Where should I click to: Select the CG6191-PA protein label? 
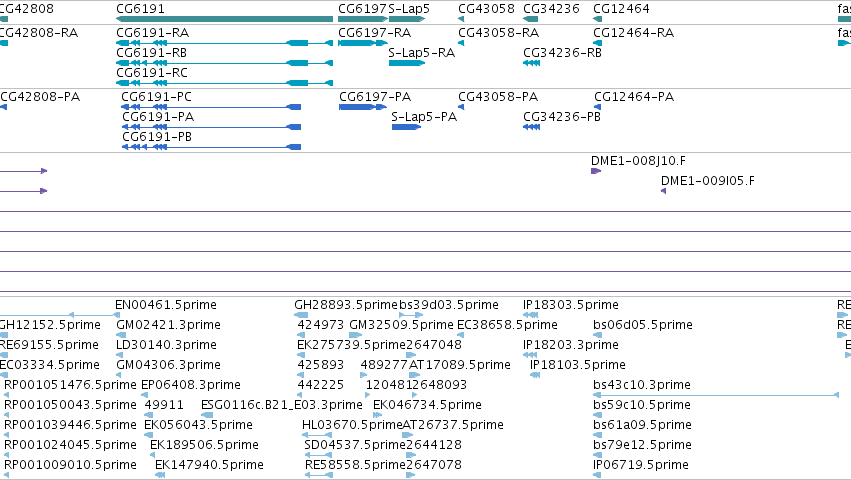158,117
